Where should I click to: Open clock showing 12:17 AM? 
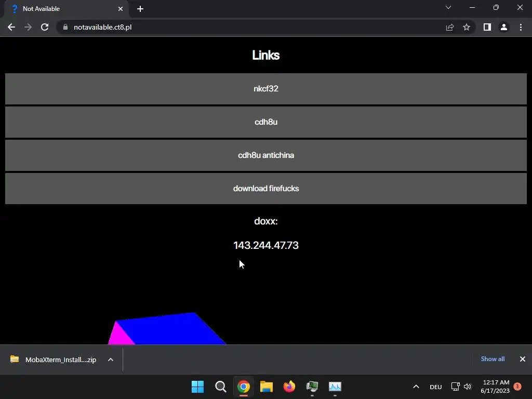click(x=495, y=387)
